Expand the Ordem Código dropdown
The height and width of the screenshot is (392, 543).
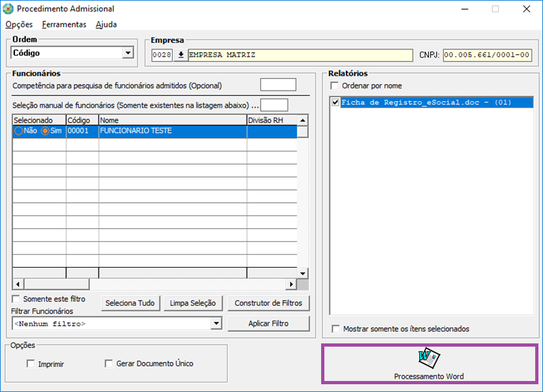pos(128,53)
